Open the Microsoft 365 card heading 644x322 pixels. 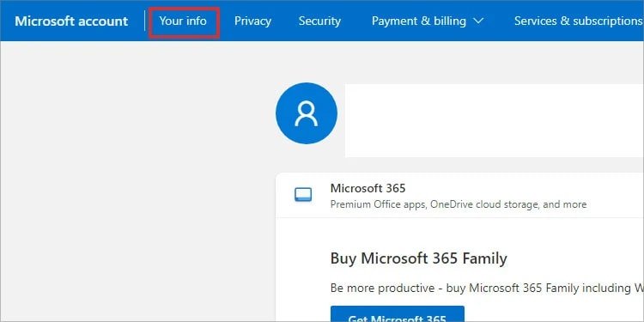point(368,189)
